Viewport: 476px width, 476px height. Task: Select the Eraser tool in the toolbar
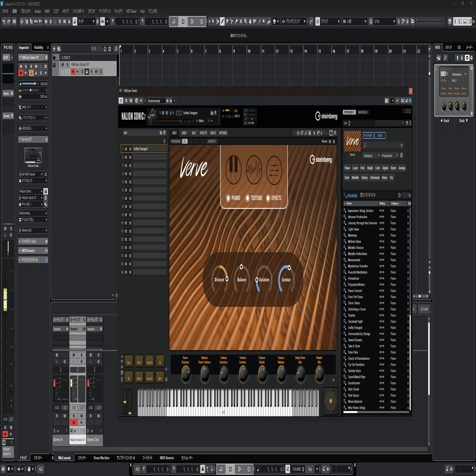click(x=227, y=21)
